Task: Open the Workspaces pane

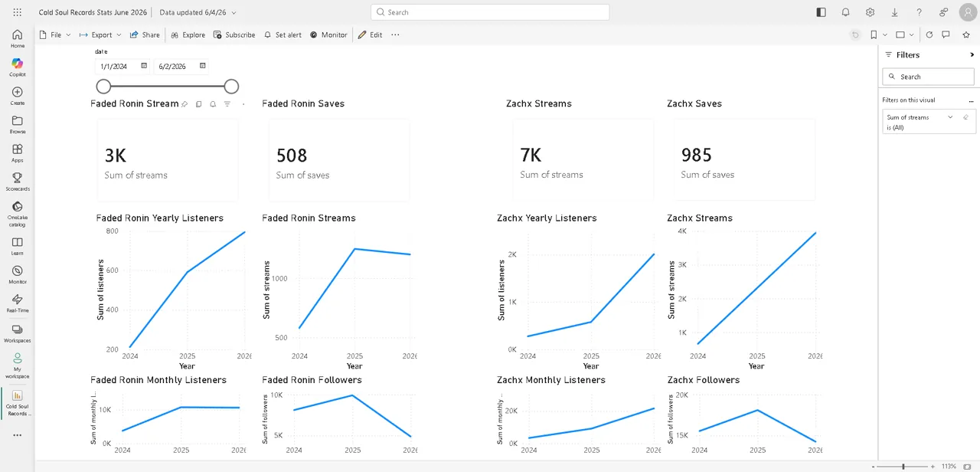Action: (18, 333)
